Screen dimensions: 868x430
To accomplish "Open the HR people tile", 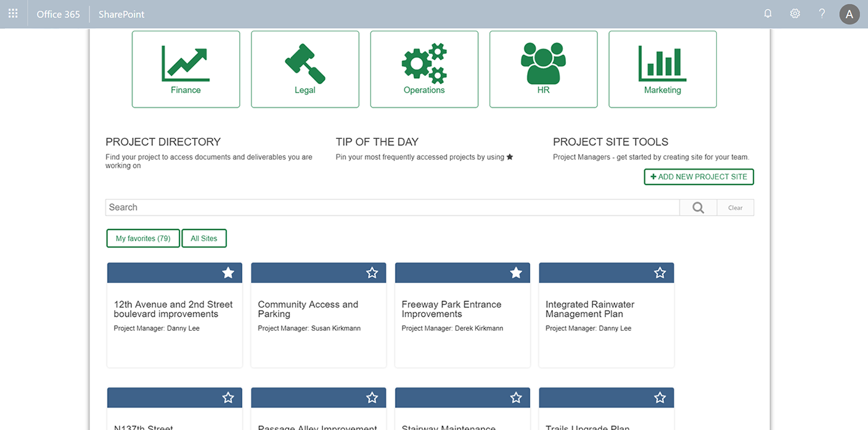I will click(543, 69).
